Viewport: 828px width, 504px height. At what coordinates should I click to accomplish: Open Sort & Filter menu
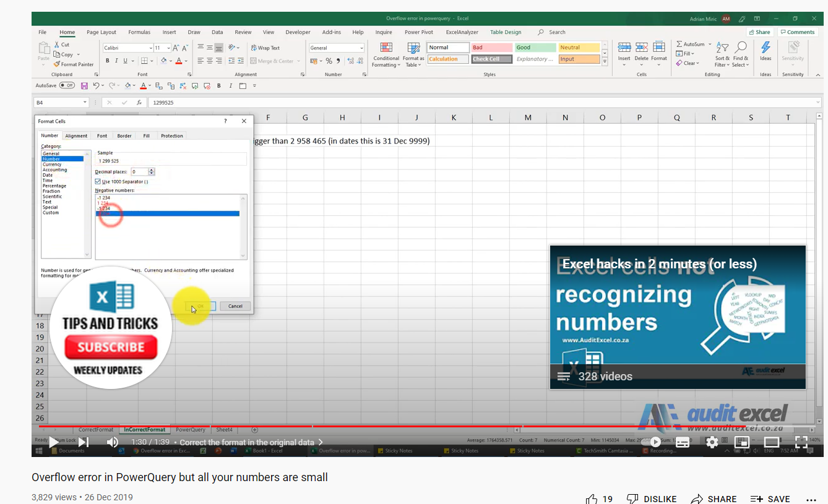(722, 55)
